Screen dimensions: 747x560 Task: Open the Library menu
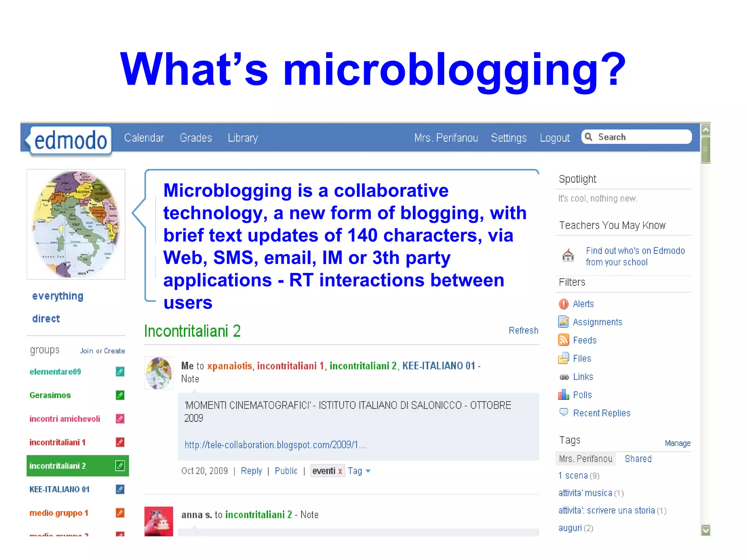coord(243,138)
